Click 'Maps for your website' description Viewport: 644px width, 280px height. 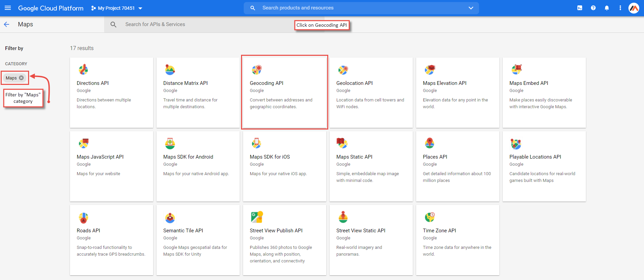tap(98, 174)
